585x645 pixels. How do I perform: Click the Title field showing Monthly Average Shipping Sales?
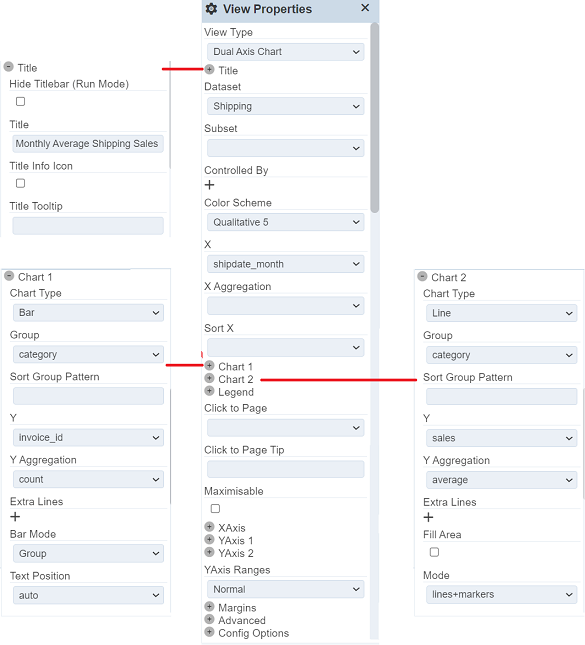[88, 144]
